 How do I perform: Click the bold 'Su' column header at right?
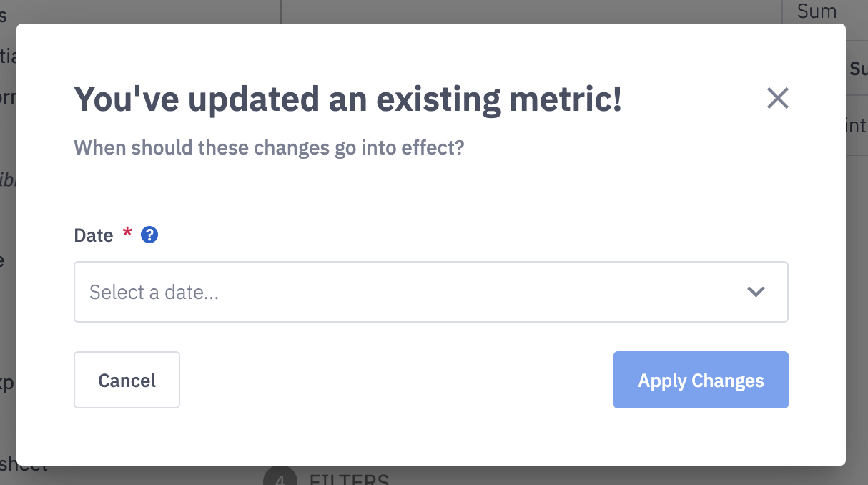coord(857,69)
